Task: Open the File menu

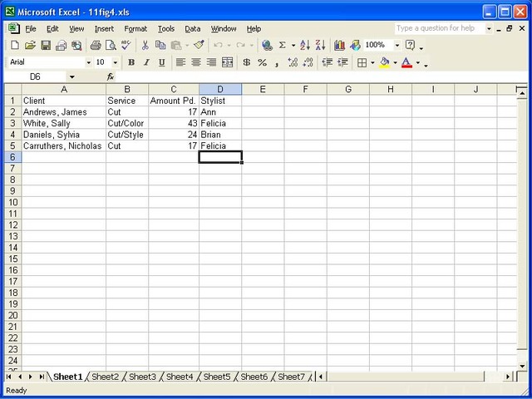Action: 31,29
